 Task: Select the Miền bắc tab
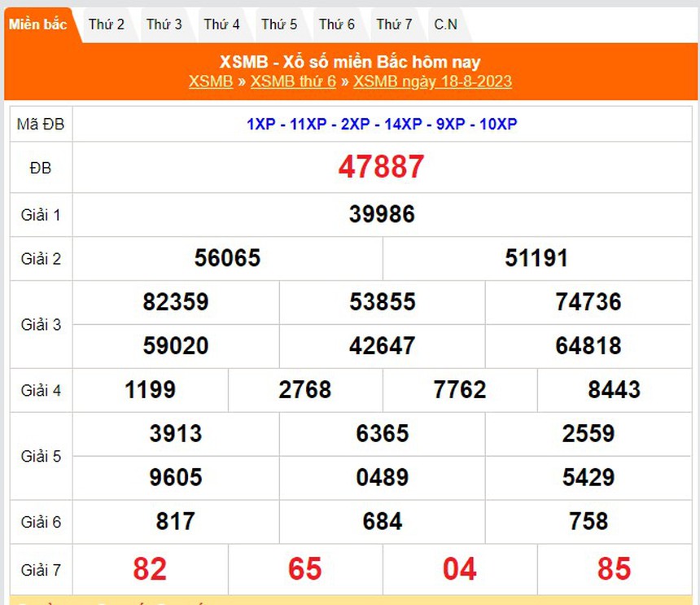[38, 24]
